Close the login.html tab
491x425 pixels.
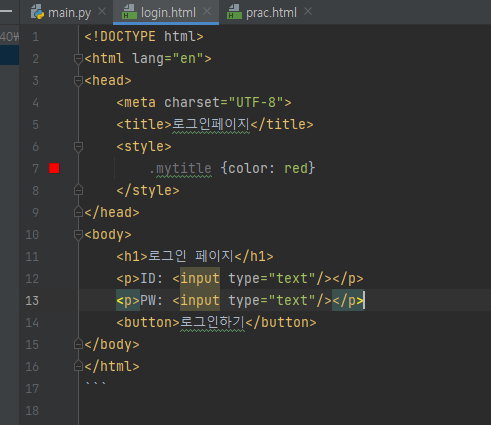coord(207,12)
